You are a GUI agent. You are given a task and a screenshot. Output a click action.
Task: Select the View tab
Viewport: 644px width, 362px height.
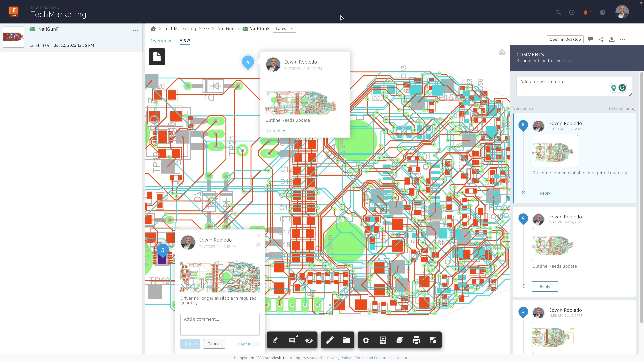185,40
